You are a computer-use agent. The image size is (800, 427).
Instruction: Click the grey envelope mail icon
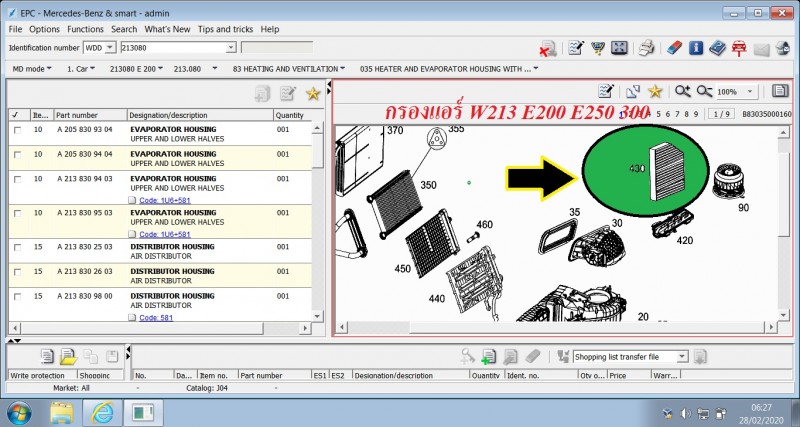(761, 49)
